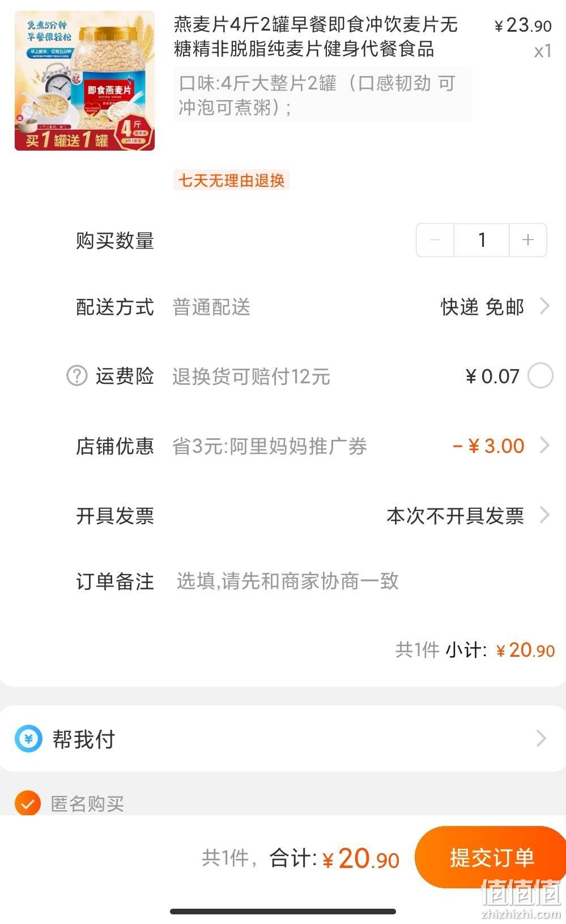Click the blue yen icon beside 帮我付
The height and width of the screenshot is (924, 566).
pyautogui.click(x=28, y=738)
